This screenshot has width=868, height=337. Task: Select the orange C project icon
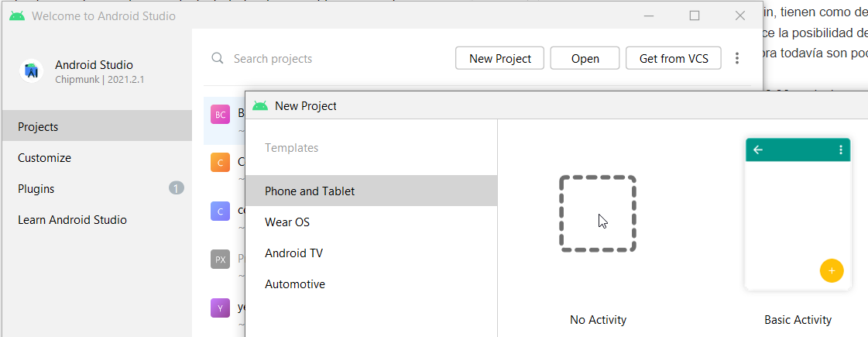(x=220, y=163)
